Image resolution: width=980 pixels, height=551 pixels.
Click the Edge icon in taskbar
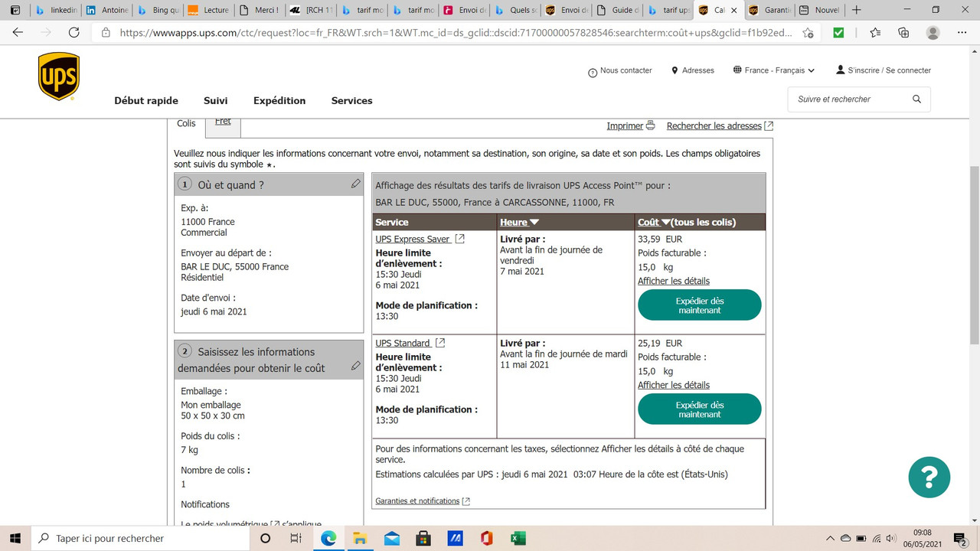coord(328,538)
